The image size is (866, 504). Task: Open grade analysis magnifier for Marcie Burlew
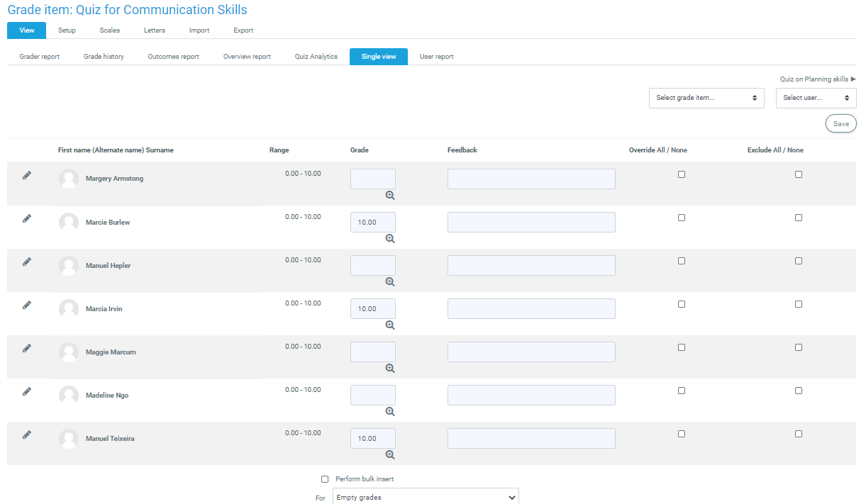389,239
